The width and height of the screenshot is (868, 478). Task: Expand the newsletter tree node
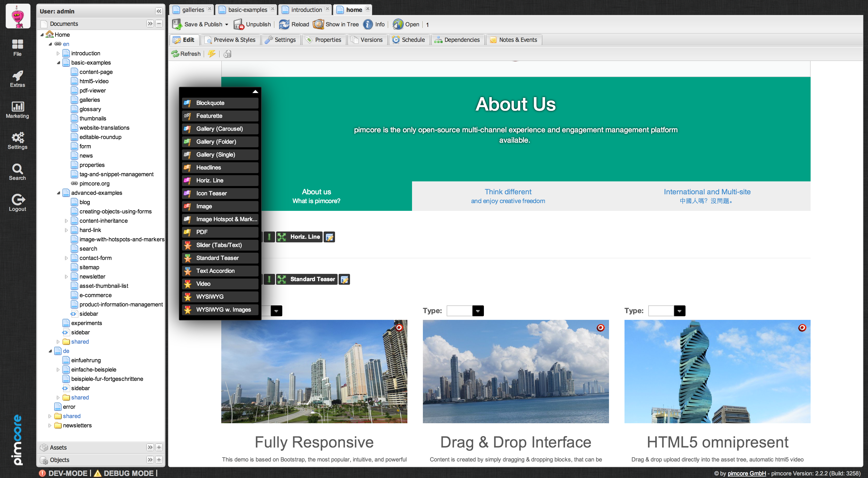(66, 276)
